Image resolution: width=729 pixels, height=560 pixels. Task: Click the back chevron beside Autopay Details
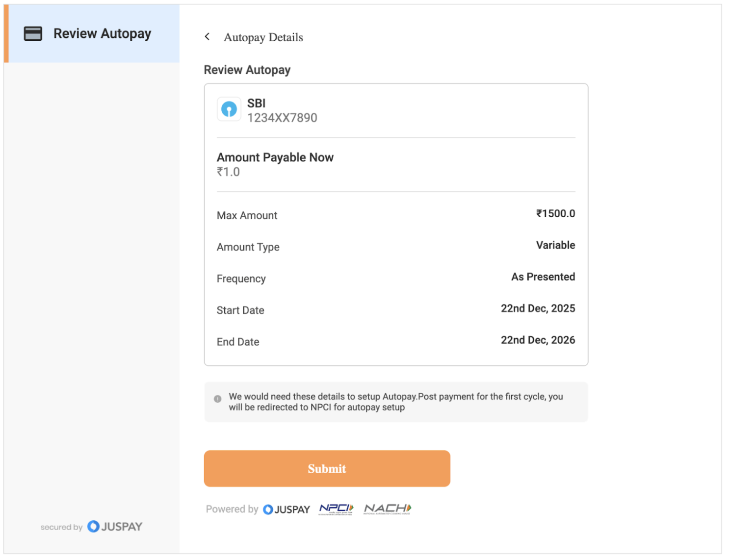[x=207, y=37]
